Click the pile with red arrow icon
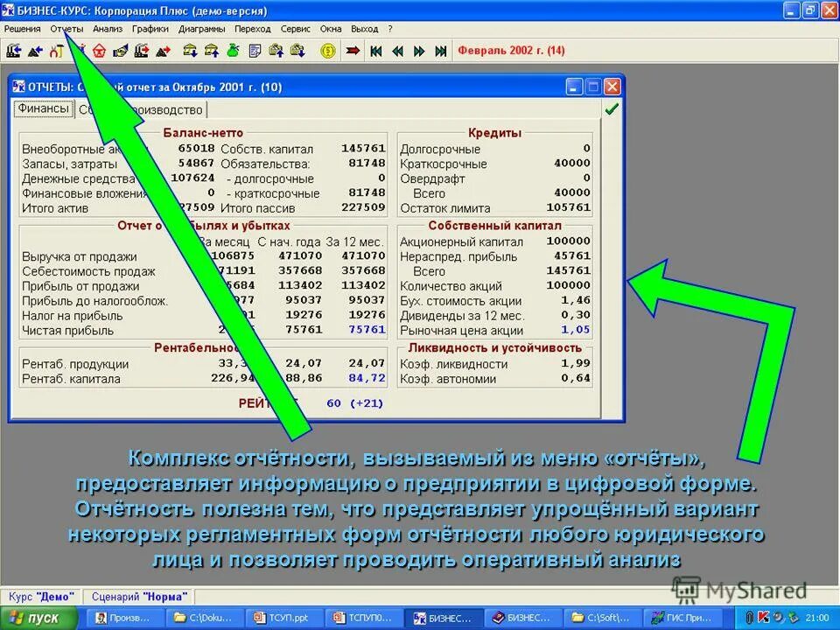Image resolution: width=840 pixels, height=630 pixels. 164,51
